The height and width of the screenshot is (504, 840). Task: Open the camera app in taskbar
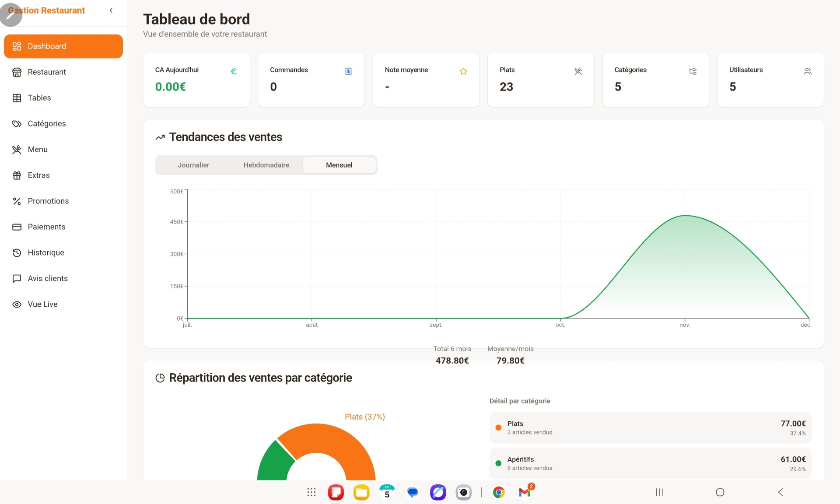(464, 493)
